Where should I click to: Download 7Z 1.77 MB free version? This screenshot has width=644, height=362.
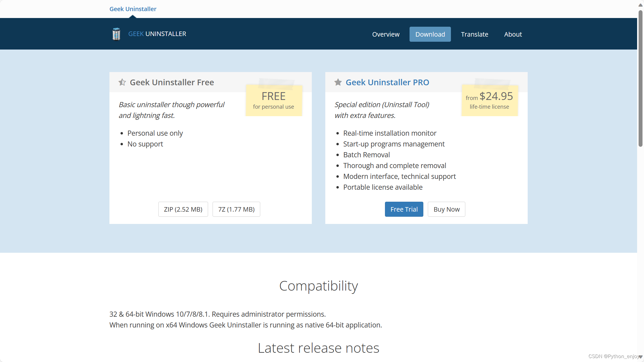click(x=236, y=209)
